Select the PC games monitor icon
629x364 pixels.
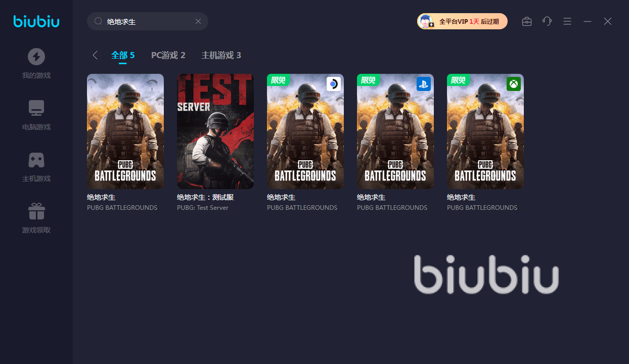[x=36, y=108]
